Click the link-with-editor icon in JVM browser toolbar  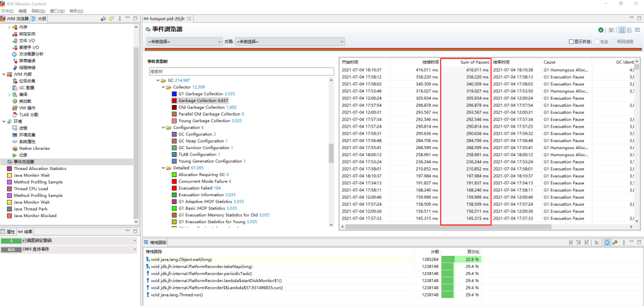click(104, 19)
